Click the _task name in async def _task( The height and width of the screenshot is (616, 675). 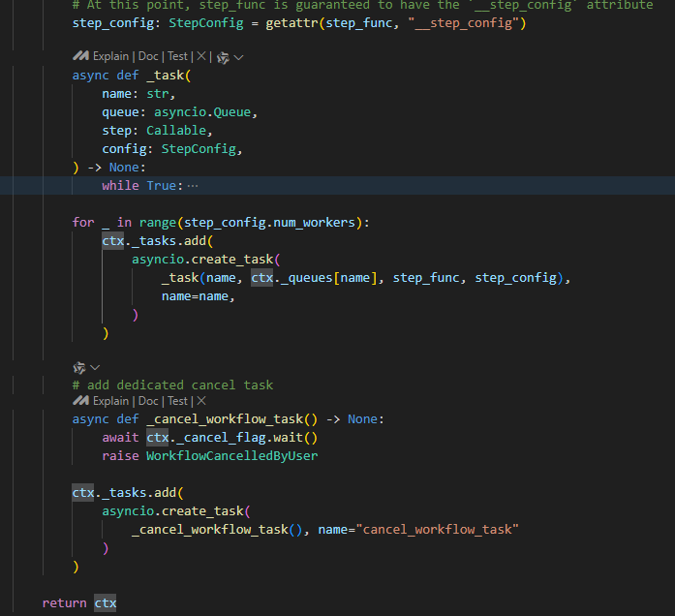click(x=165, y=76)
